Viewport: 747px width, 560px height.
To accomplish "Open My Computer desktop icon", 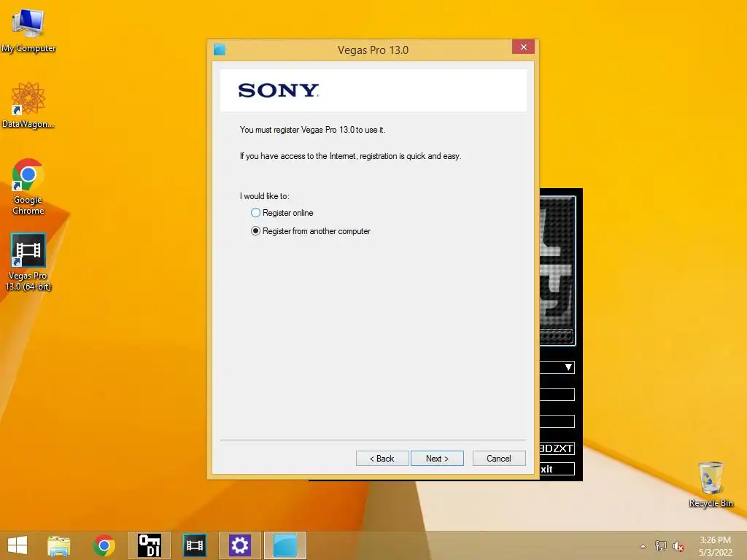I will [x=28, y=30].
